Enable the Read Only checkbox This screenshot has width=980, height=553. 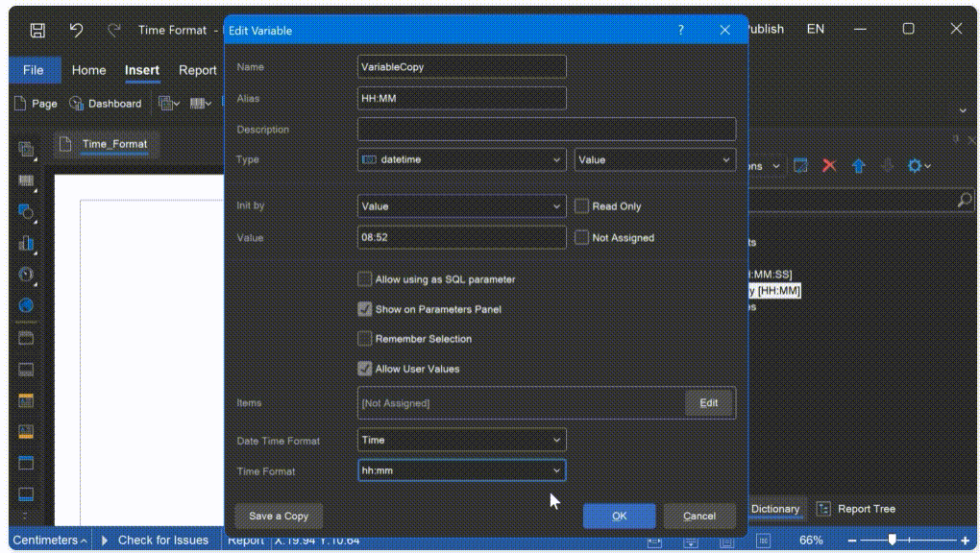tap(581, 206)
